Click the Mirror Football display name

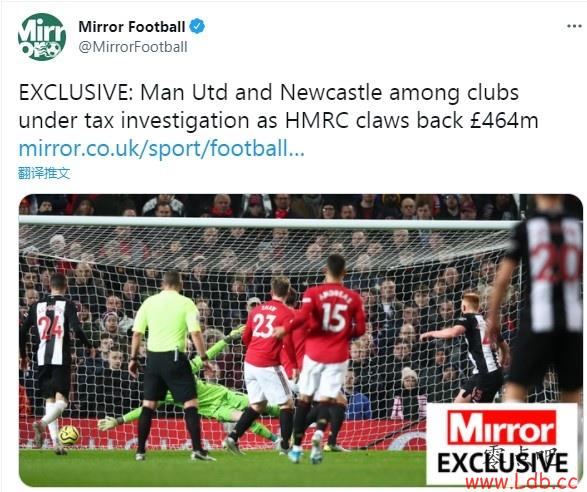point(132,27)
